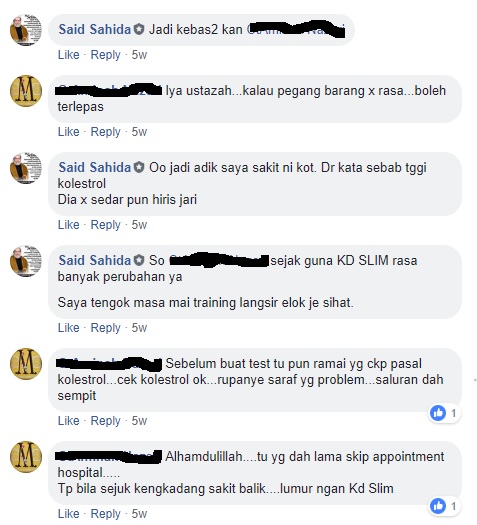
Task: Click the author badge icon in the 'Oo jadi adik saya' comment
Action: pos(139,167)
